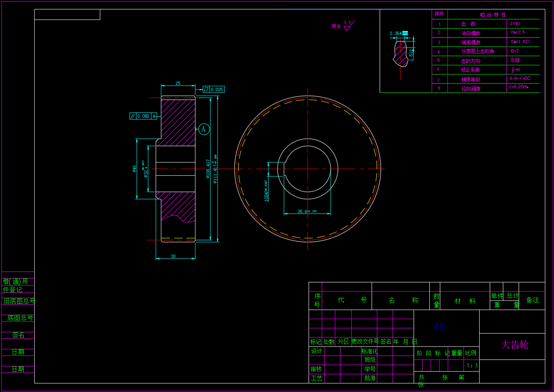Screen dimensions: 554x392
Task: Click the datum A circle marker
Action: point(204,129)
